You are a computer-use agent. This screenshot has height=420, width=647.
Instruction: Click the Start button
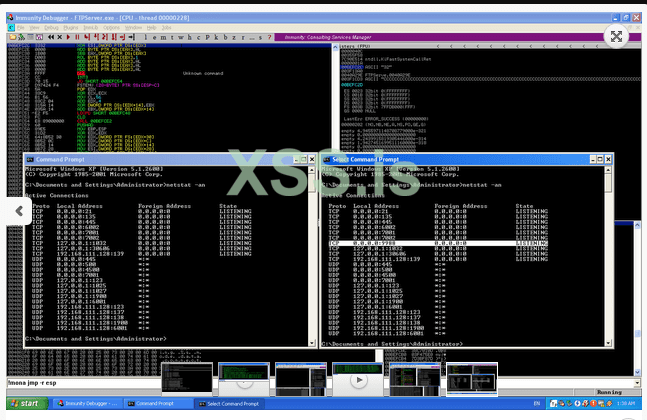click(x=27, y=403)
